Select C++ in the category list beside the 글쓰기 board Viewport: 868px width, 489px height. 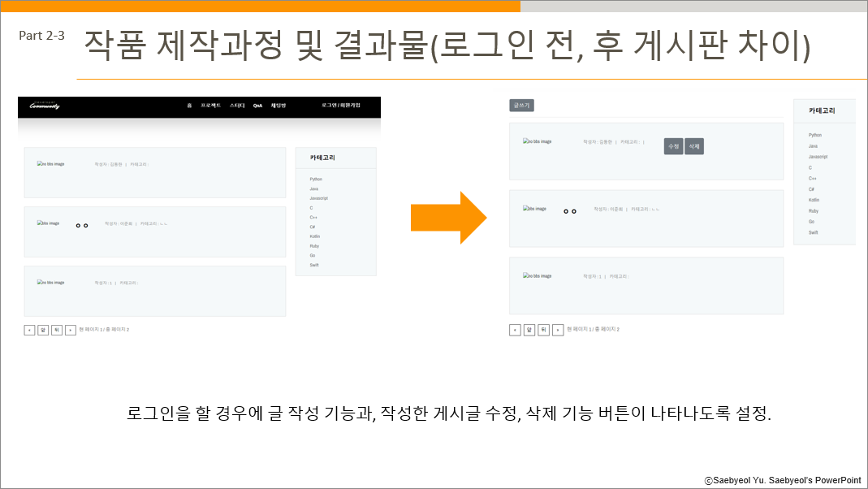812,179
